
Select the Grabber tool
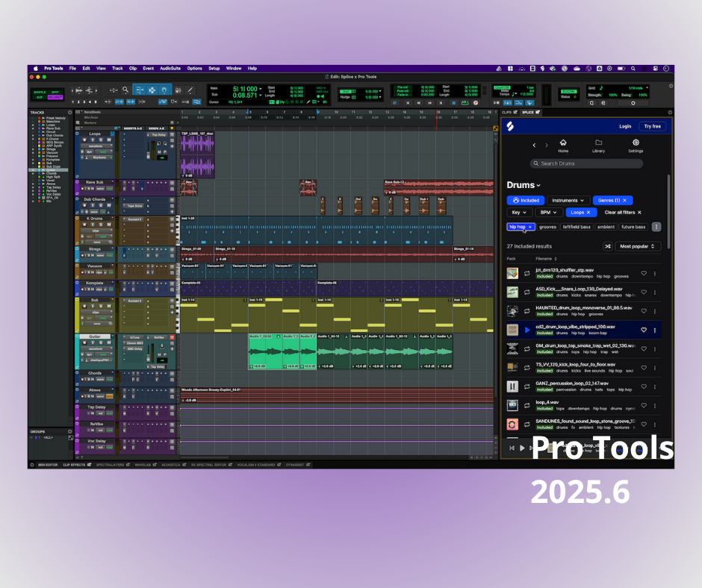pyautogui.click(x=165, y=90)
